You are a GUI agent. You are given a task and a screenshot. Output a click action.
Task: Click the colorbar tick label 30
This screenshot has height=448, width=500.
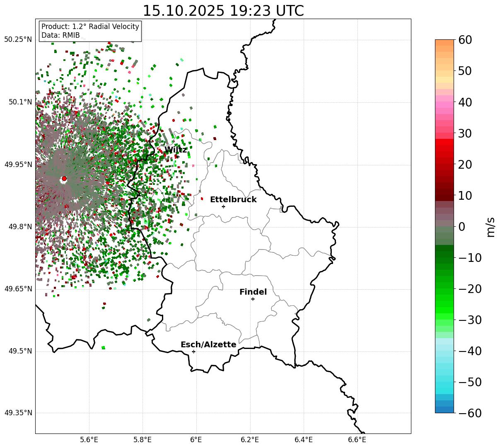pos(465,133)
